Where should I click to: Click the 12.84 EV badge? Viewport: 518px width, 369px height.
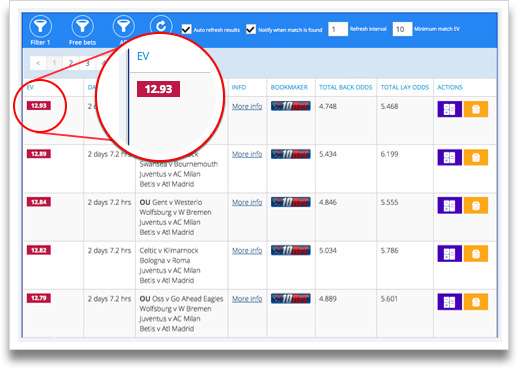pyautogui.click(x=39, y=202)
